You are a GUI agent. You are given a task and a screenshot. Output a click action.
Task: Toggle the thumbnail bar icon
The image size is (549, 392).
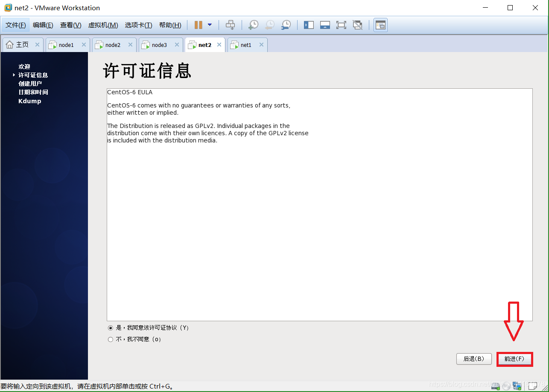(325, 25)
